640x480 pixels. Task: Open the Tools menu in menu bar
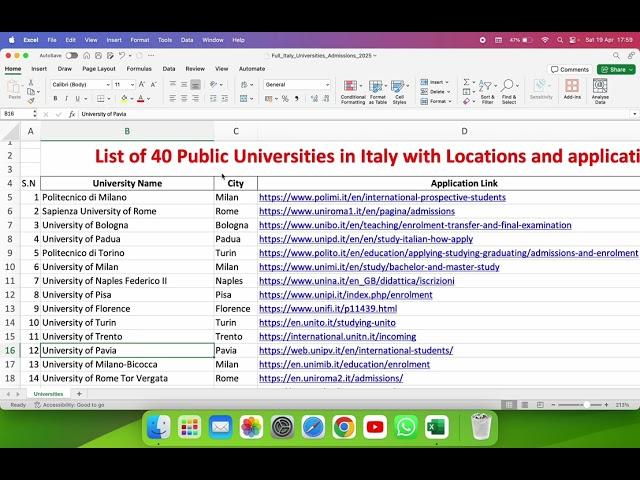[165, 40]
